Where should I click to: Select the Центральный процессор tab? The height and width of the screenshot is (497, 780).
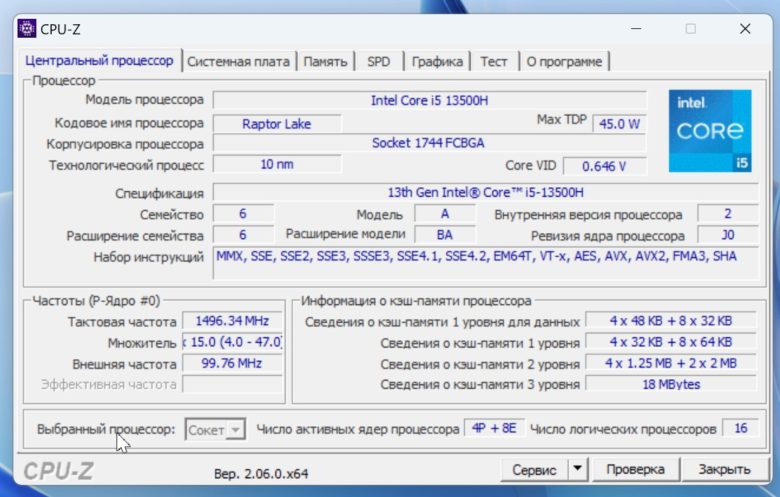point(99,61)
